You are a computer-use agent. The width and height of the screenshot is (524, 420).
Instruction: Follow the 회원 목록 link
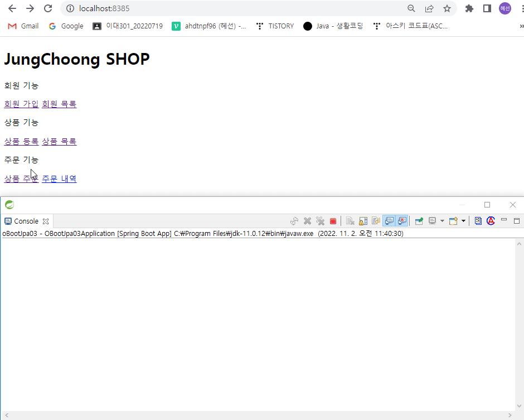59,104
